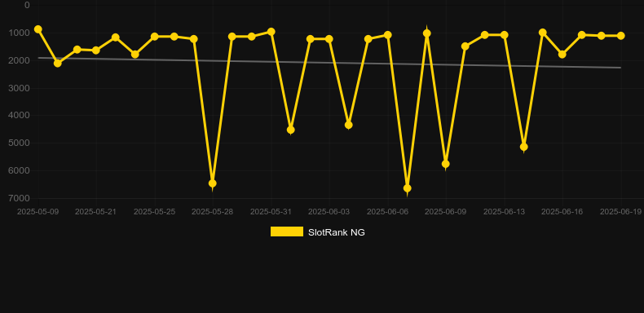Click the 2025-05-31 x-axis label
The height and width of the screenshot is (313, 644).
coord(271,212)
